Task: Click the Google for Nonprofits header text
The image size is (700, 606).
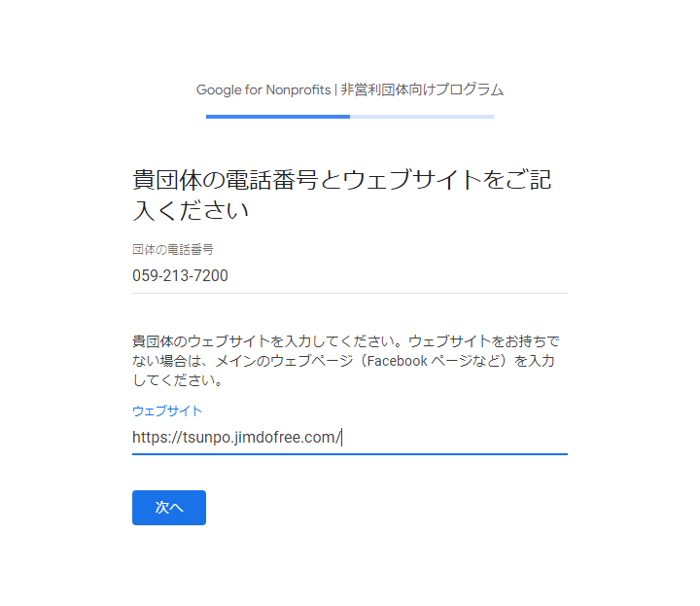Action: (x=263, y=89)
